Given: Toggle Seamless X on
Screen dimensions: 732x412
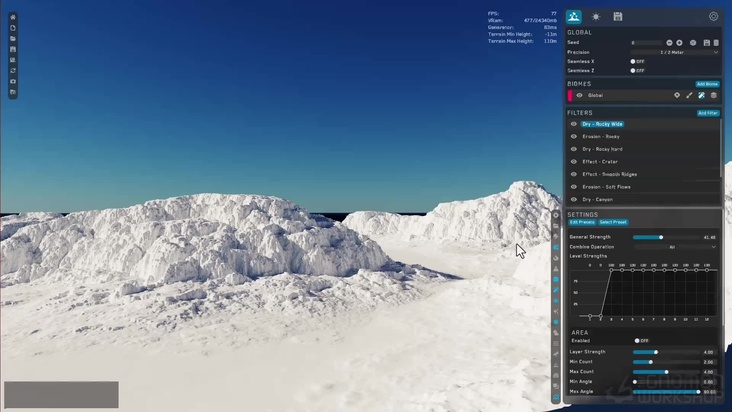Looking at the screenshot, I should pyautogui.click(x=637, y=62).
